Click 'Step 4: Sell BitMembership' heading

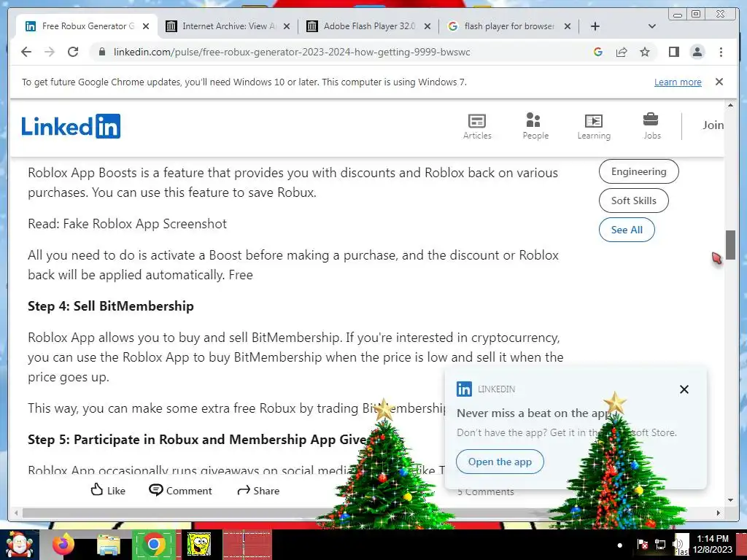(111, 306)
